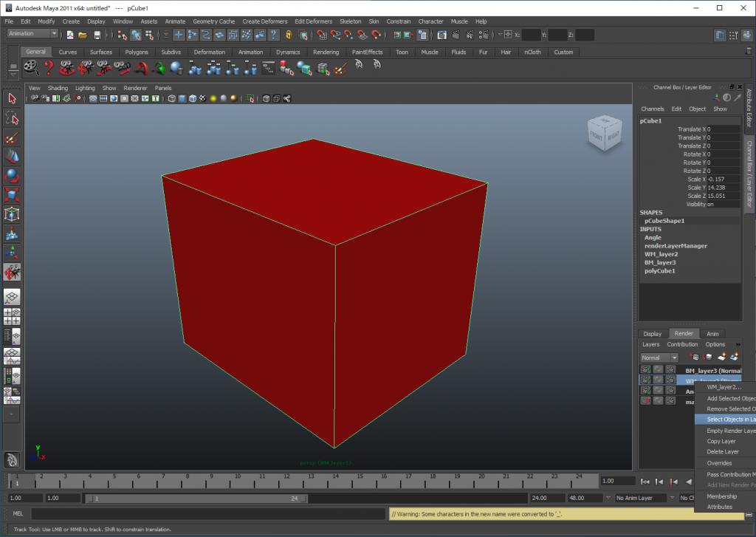Activate the Soft Modification tool
The image size is (756, 537).
pyautogui.click(x=12, y=234)
